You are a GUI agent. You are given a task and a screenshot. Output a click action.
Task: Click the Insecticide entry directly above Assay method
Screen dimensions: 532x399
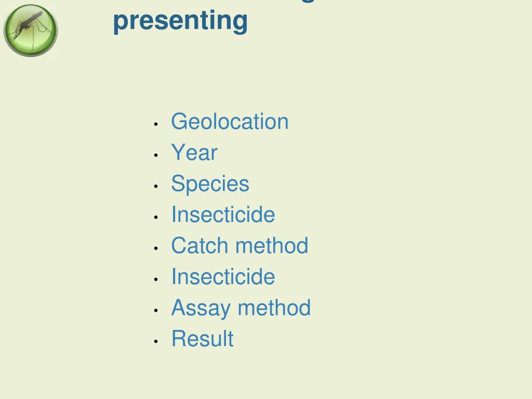coord(223,276)
